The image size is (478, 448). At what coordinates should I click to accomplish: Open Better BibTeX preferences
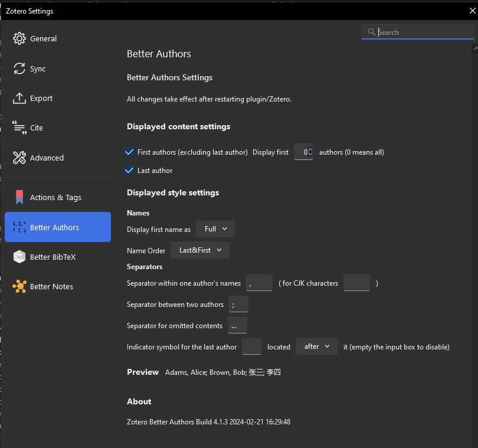coord(58,257)
